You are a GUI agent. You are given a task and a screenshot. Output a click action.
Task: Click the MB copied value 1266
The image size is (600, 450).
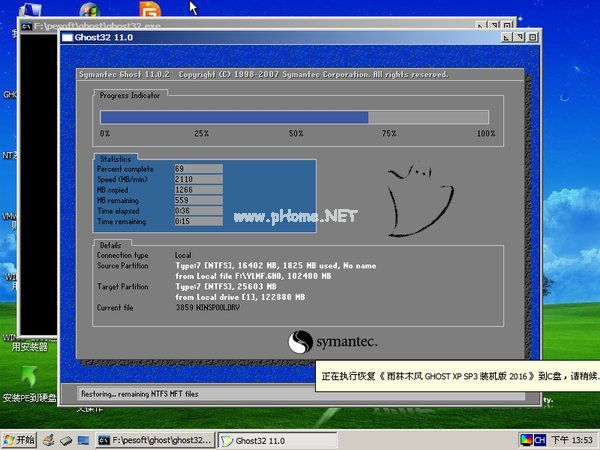tap(198, 190)
